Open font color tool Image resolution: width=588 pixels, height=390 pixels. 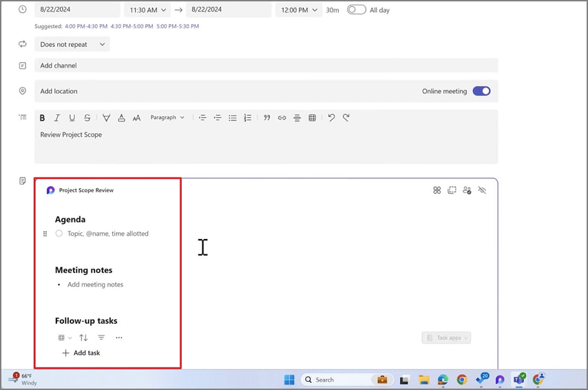[121, 118]
